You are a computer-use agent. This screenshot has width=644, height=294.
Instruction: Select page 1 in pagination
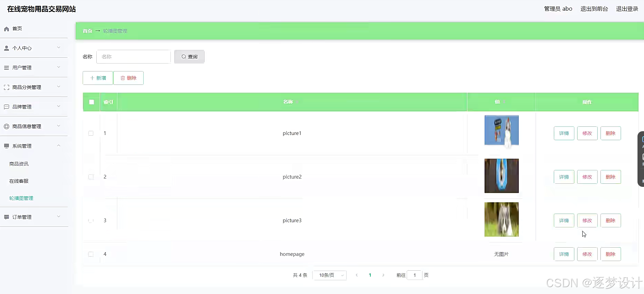(370, 275)
